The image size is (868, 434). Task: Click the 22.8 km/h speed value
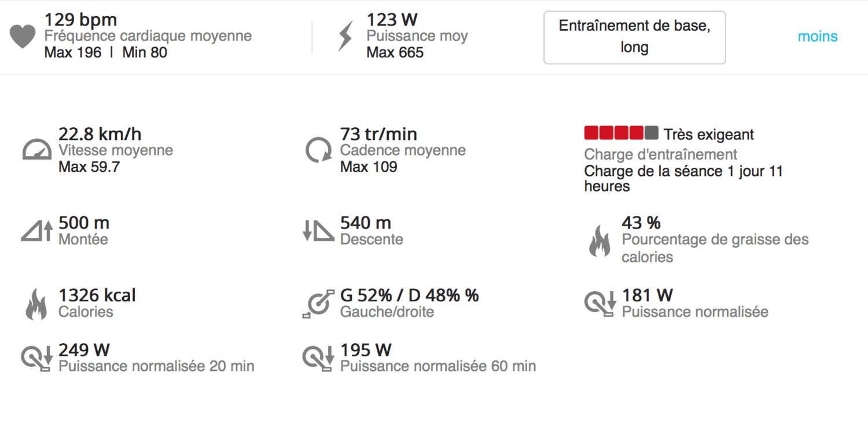pyautogui.click(x=100, y=134)
